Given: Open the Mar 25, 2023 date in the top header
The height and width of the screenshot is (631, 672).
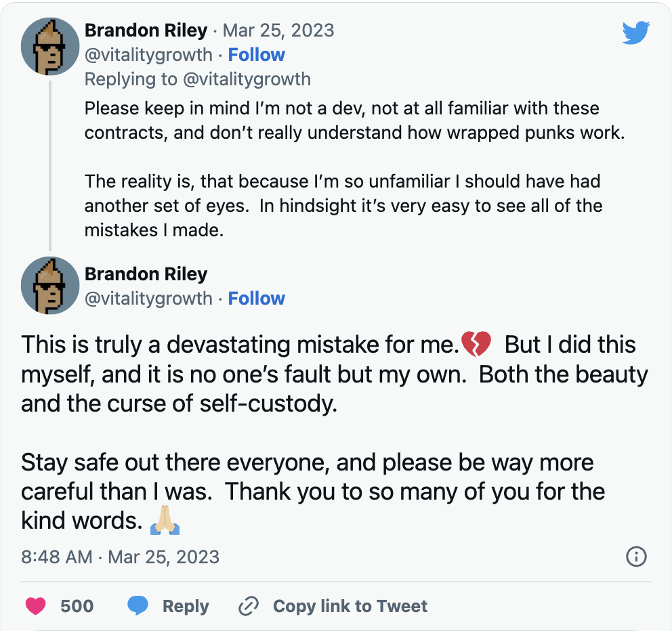Looking at the screenshot, I should [278, 30].
